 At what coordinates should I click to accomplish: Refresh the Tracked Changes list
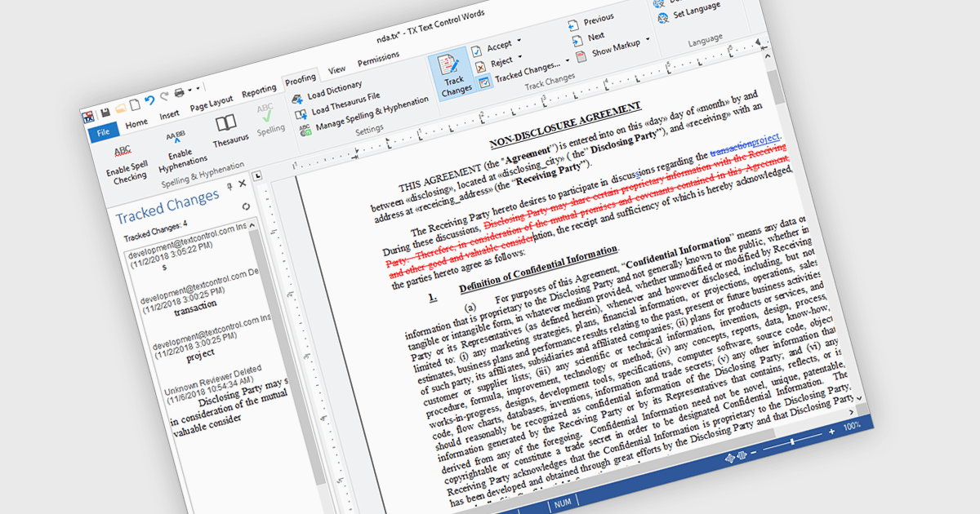click(x=247, y=207)
